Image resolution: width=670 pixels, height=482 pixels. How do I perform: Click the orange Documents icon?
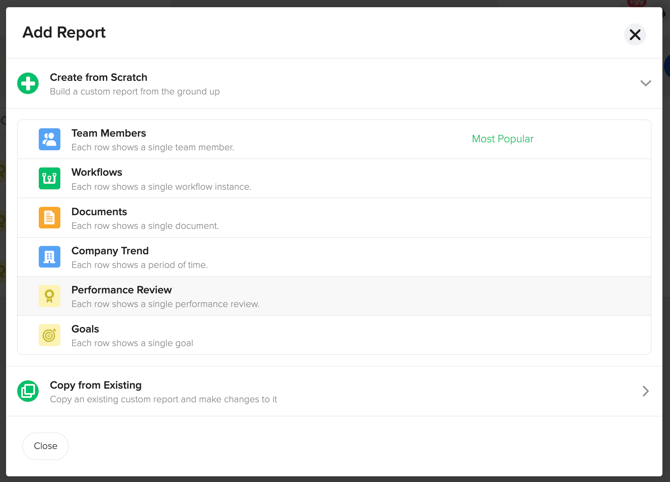point(49,217)
